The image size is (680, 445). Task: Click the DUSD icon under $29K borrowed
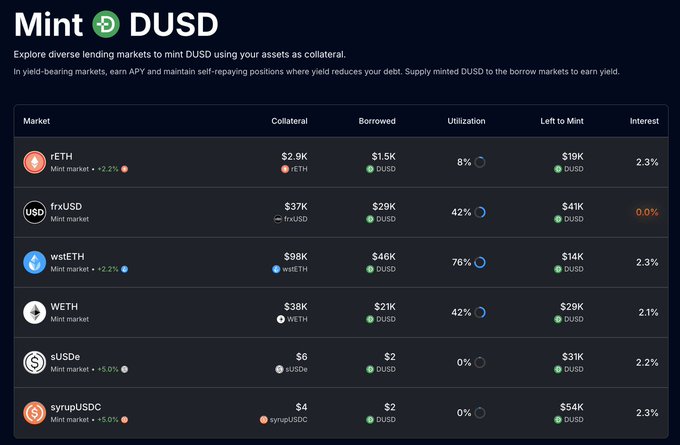tap(370, 219)
